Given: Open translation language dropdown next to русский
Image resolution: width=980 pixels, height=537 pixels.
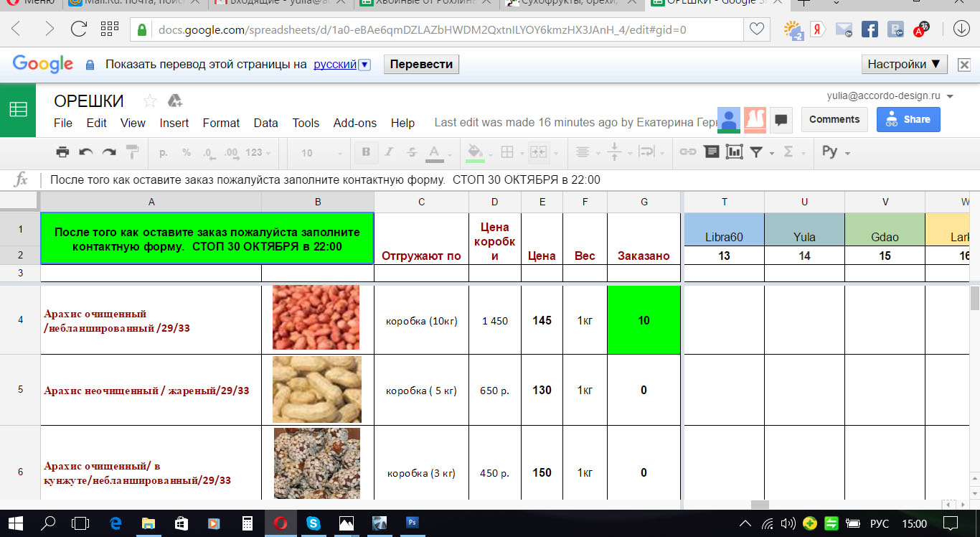Looking at the screenshot, I should coord(364,65).
